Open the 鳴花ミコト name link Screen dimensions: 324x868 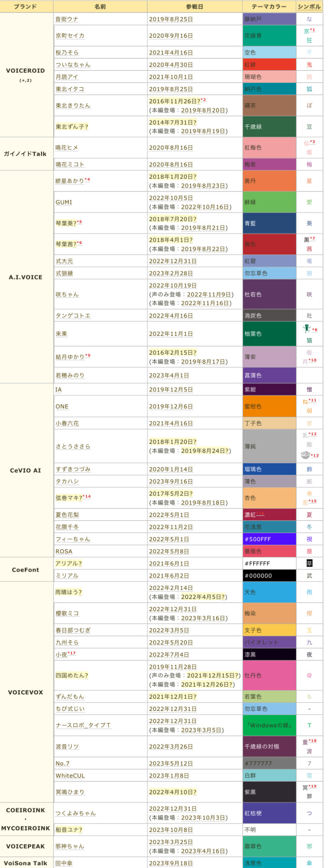70,164
